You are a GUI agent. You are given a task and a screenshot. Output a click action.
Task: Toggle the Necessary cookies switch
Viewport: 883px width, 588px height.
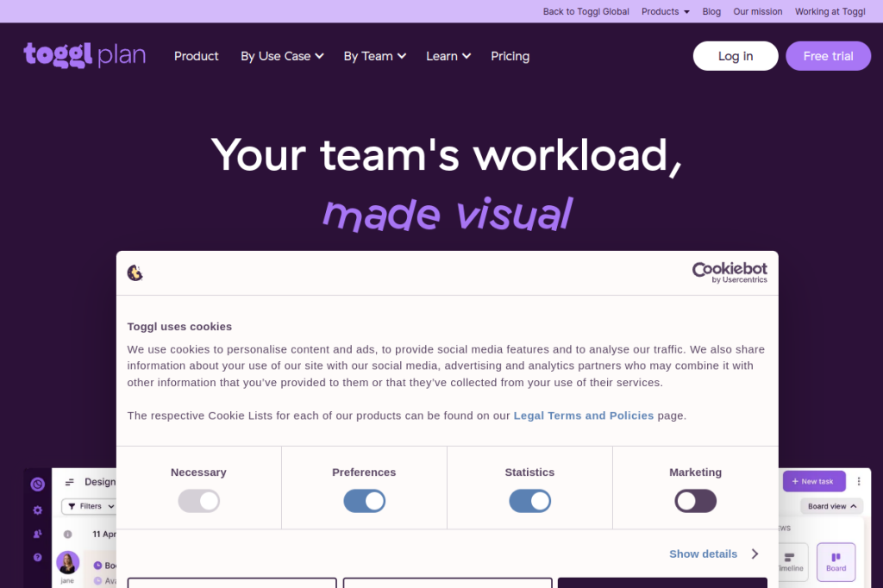tap(199, 501)
